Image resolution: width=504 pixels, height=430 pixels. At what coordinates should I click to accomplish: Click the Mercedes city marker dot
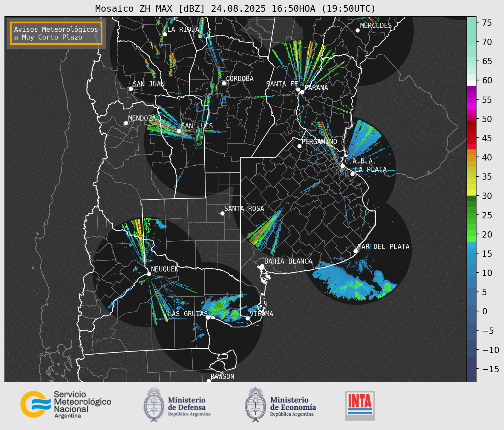[x=358, y=31]
